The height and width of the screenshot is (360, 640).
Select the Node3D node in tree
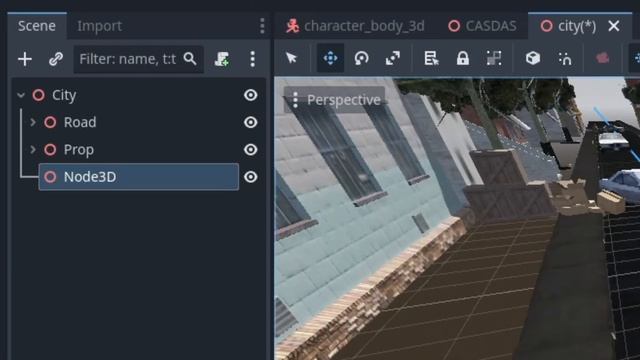[x=138, y=177]
